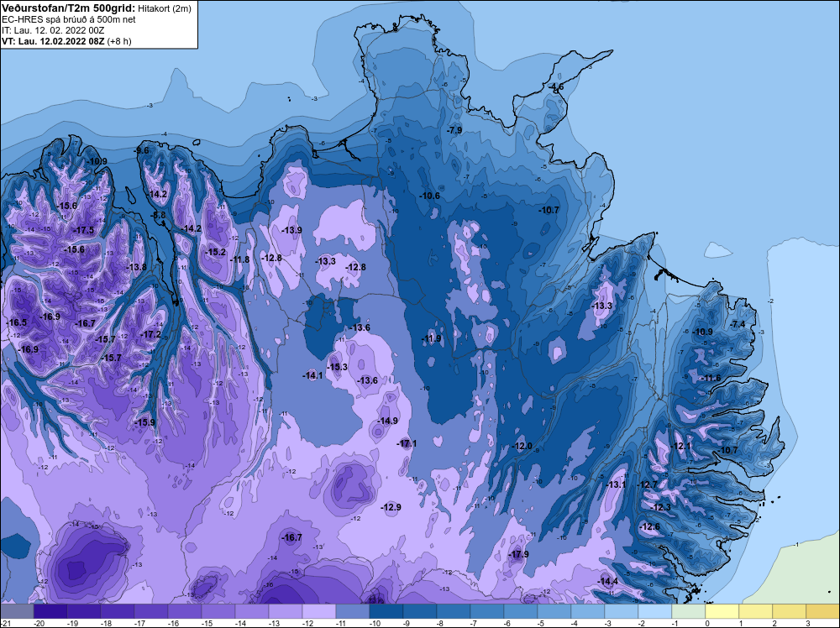Click the -15.2 temperature value

click(215, 252)
